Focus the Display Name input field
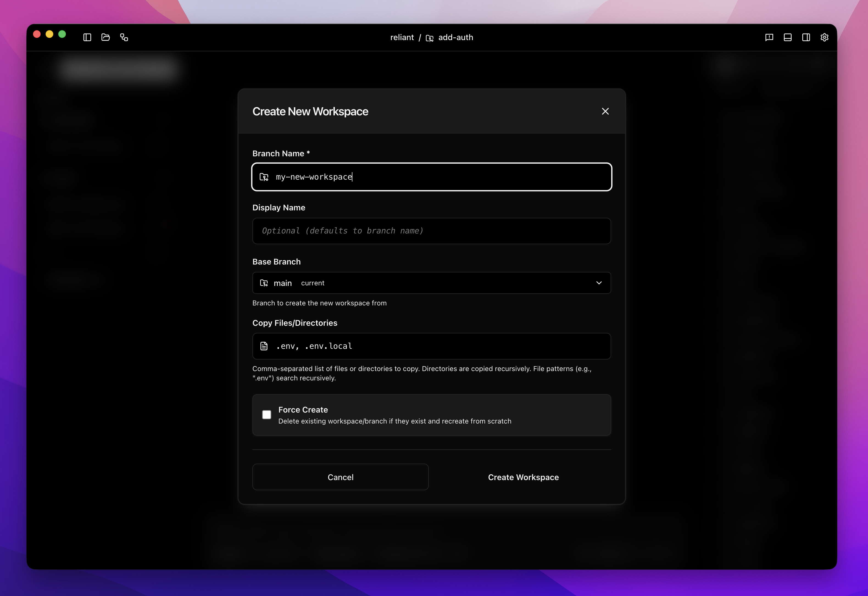Screen dimensions: 868x596 pos(431,231)
